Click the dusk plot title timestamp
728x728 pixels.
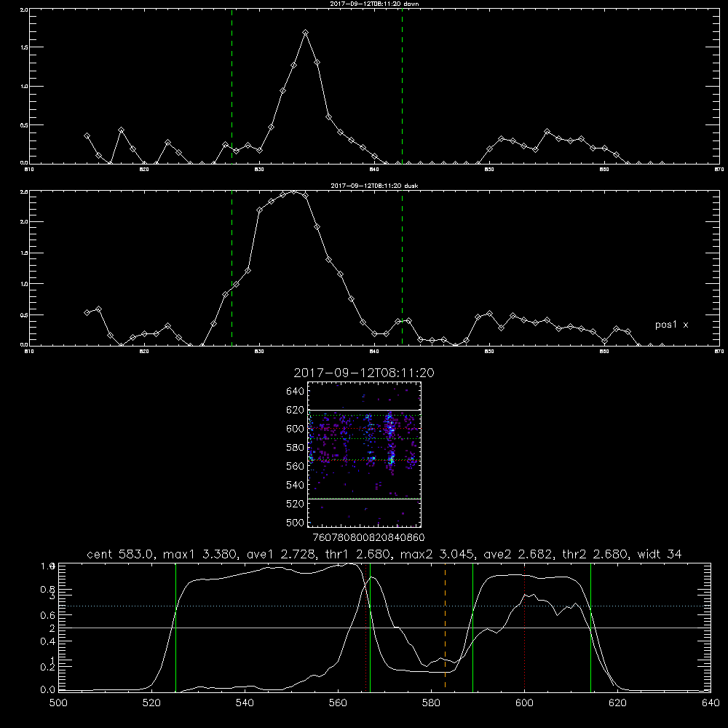pyautogui.click(x=374, y=186)
